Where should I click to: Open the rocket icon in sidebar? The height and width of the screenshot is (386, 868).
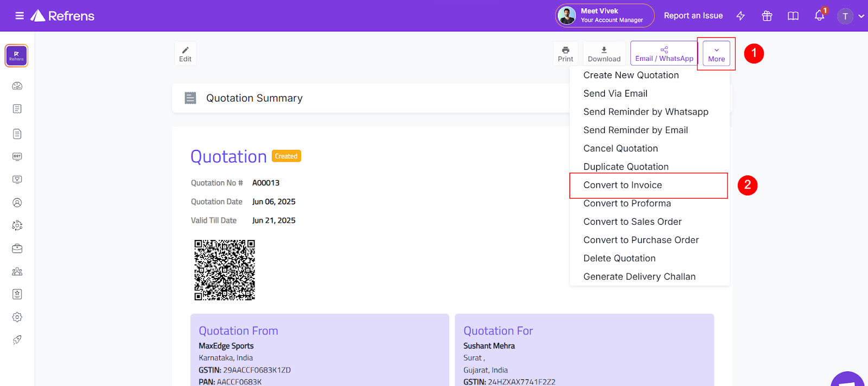point(17,340)
